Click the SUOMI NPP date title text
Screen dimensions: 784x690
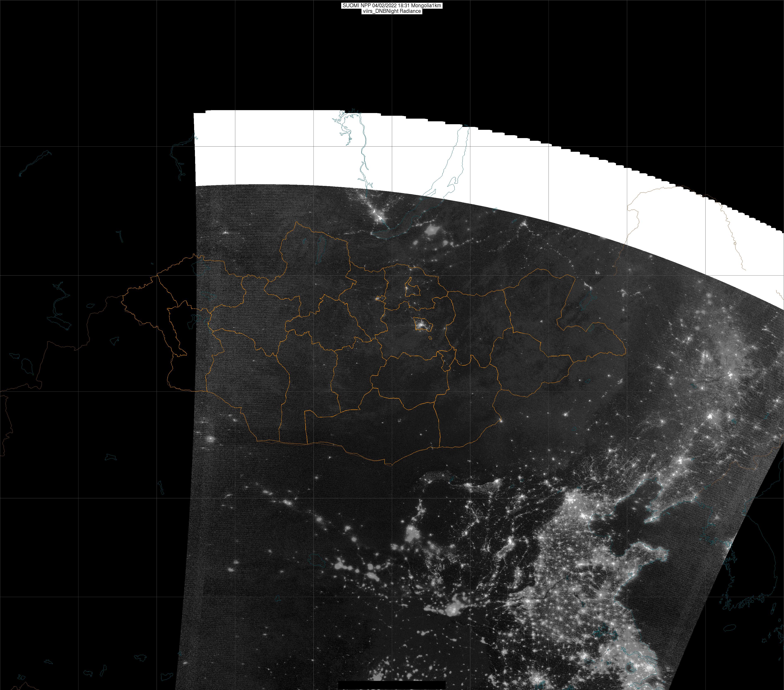[x=392, y=5]
